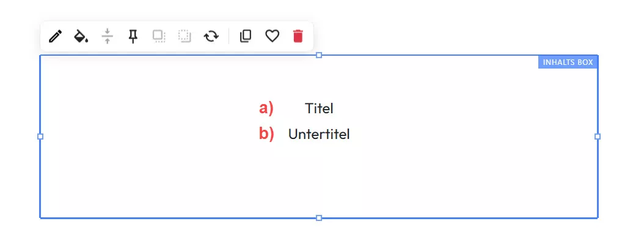The width and height of the screenshot is (644, 251).
Task: Click the left edge resize handle
Action: coord(40,137)
